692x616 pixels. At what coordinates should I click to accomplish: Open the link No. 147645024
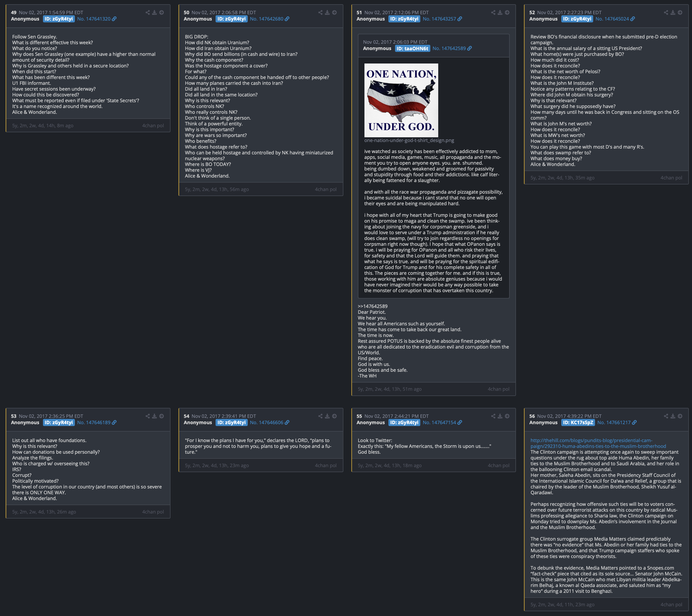pyautogui.click(x=615, y=19)
